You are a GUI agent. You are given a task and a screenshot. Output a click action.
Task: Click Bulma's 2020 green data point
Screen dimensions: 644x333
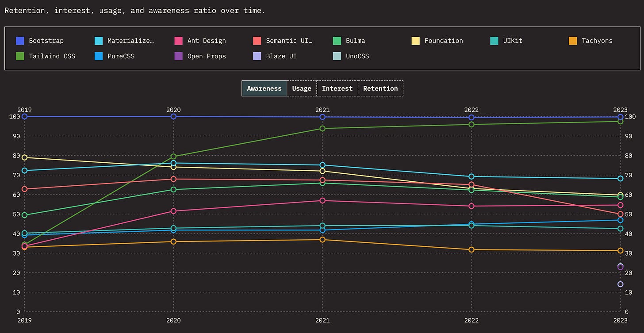(173, 189)
